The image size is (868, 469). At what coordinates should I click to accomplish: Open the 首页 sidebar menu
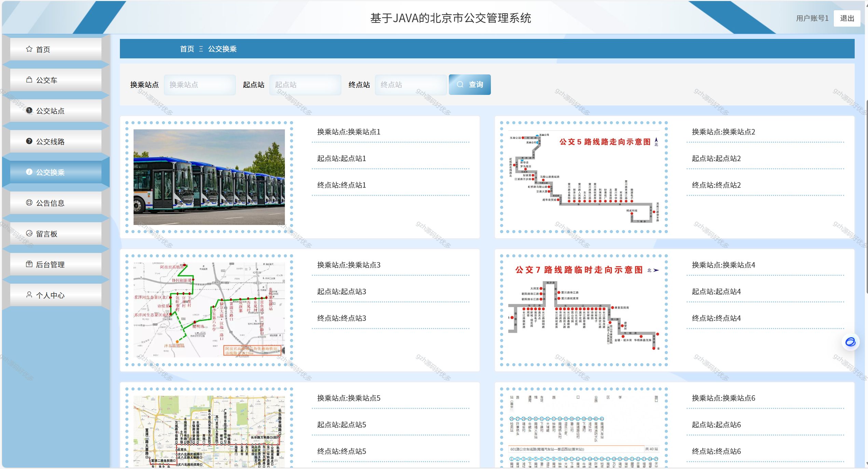pos(56,49)
